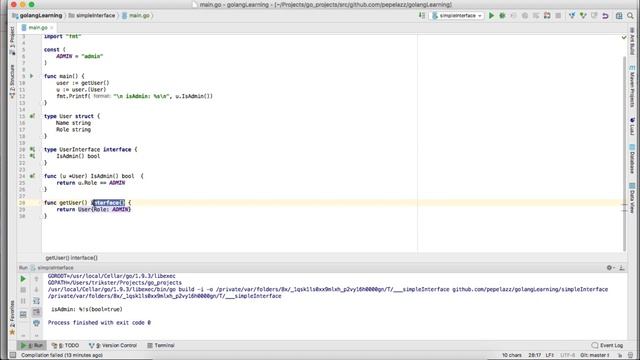Toggle Scroll to End icon in Run panel

[36, 312]
